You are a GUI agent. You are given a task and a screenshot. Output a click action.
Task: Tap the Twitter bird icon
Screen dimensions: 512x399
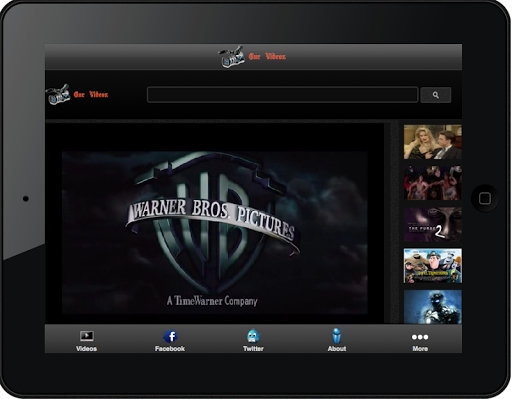253,336
